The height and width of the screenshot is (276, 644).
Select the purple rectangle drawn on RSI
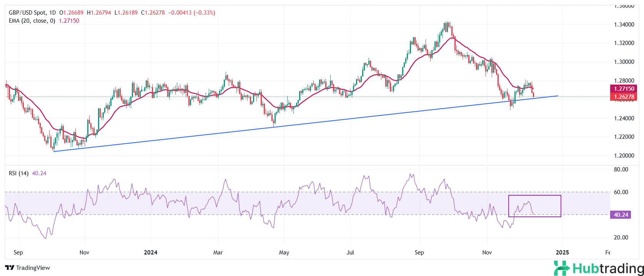(x=534, y=196)
